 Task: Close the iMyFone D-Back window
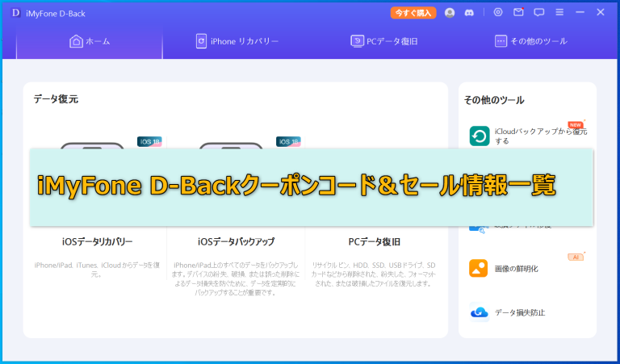(601, 13)
